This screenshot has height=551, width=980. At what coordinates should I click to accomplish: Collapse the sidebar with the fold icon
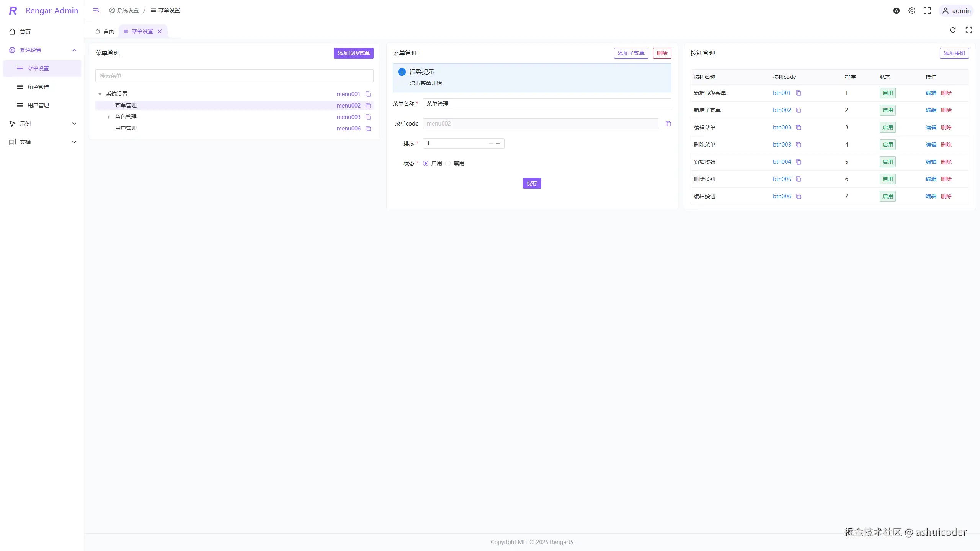coord(96,11)
